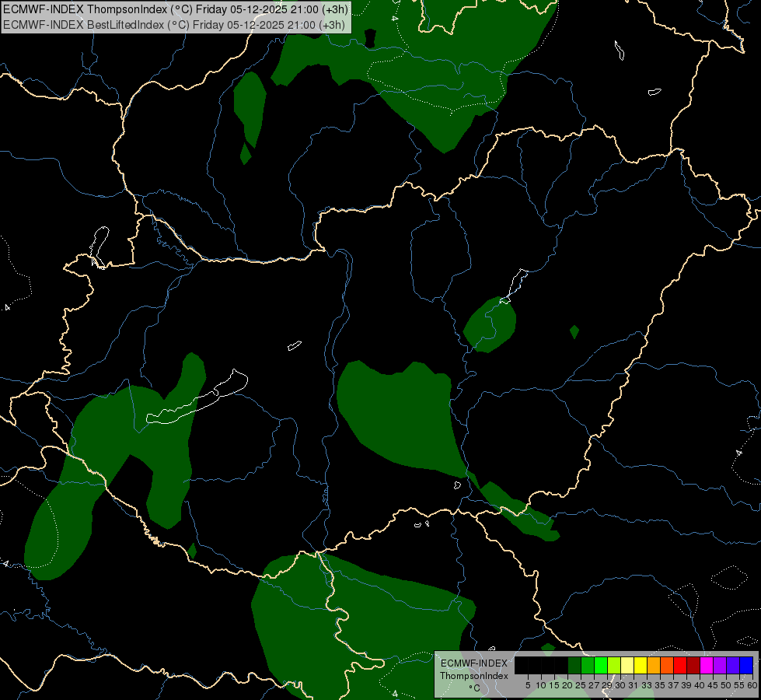Click the BestLiftedIndex header line at top
Image resolution: width=761 pixels, height=700 pixels.
pos(174,25)
